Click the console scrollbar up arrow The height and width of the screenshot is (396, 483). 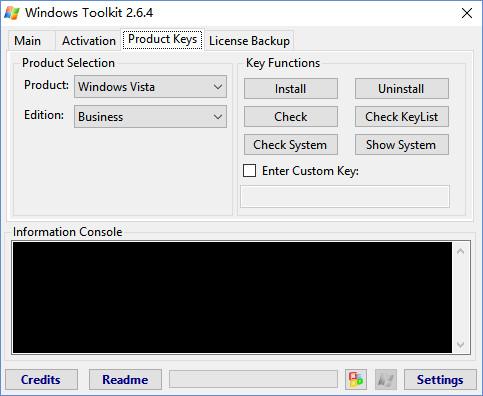[461, 252]
